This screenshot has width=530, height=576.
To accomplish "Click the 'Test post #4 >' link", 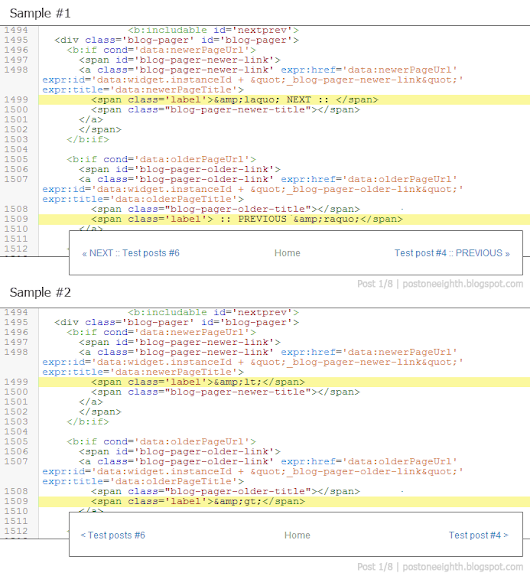I will click(478, 535).
